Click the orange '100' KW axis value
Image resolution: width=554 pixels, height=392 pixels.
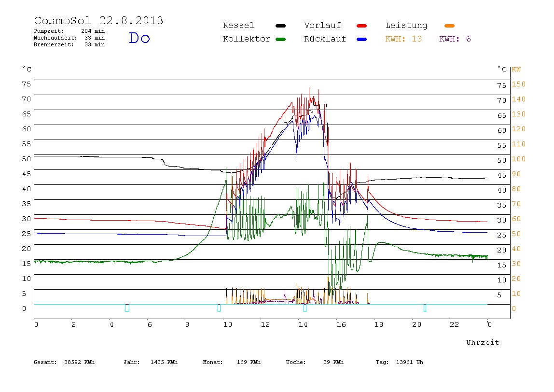[519, 159]
